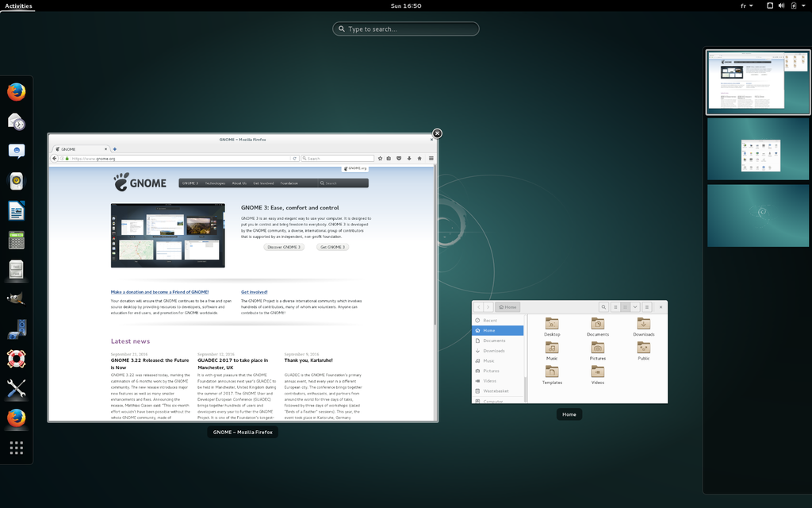Switch to the workspace thumbnail with the icon-grid window
The height and width of the screenshot is (508, 812).
(x=757, y=148)
